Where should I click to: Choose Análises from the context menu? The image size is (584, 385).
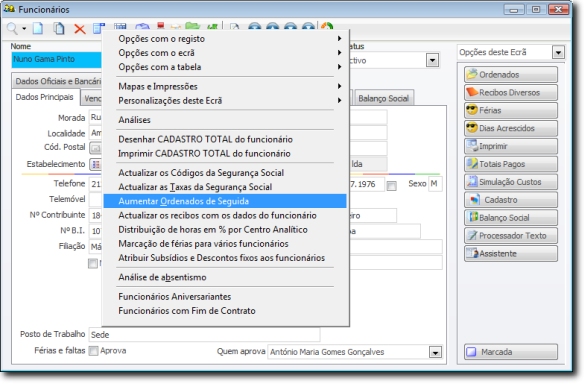click(x=225, y=120)
